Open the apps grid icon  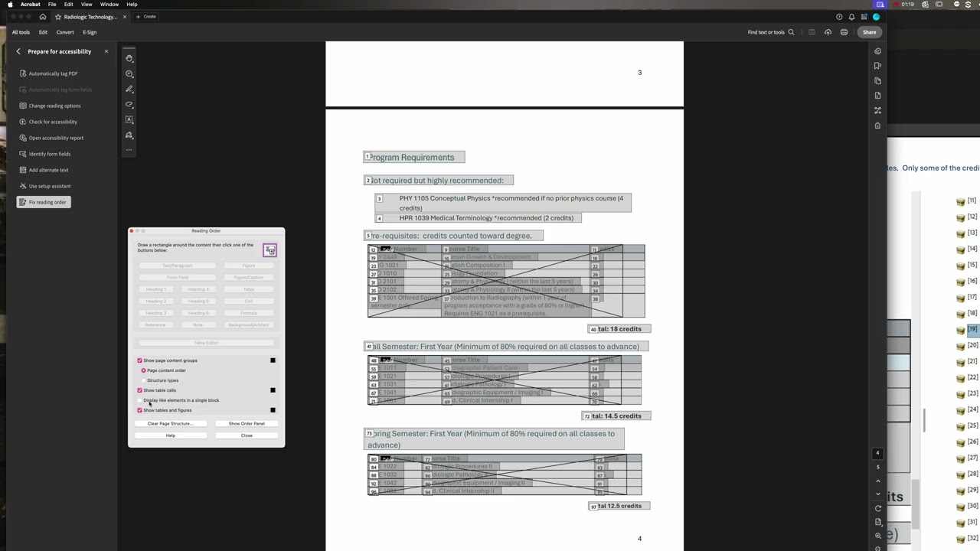pyautogui.click(x=864, y=17)
